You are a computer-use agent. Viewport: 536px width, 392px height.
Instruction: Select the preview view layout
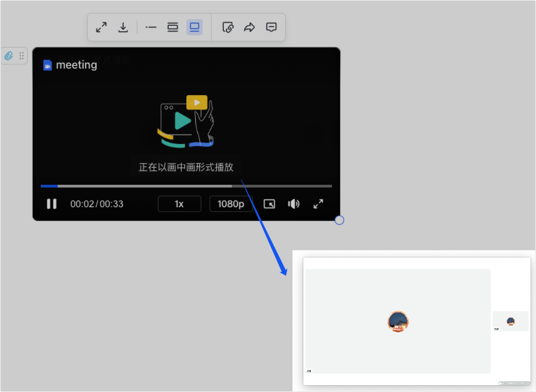[x=195, y=27]
